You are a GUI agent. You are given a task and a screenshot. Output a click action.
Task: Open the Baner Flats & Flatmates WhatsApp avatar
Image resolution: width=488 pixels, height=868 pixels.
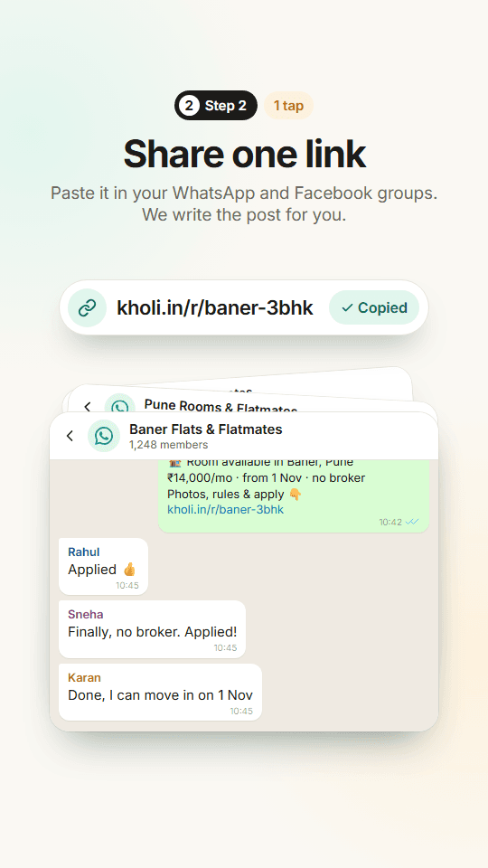103,436
